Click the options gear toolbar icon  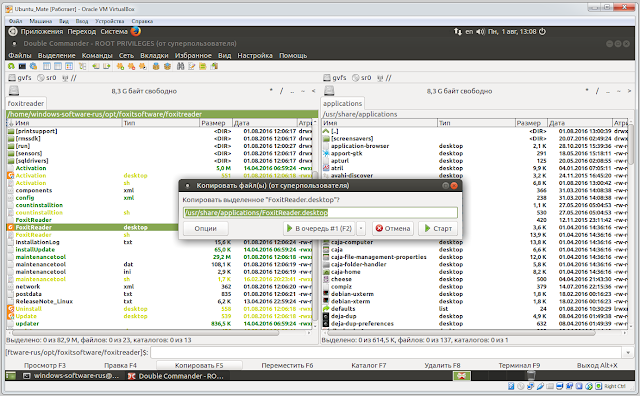33,66
